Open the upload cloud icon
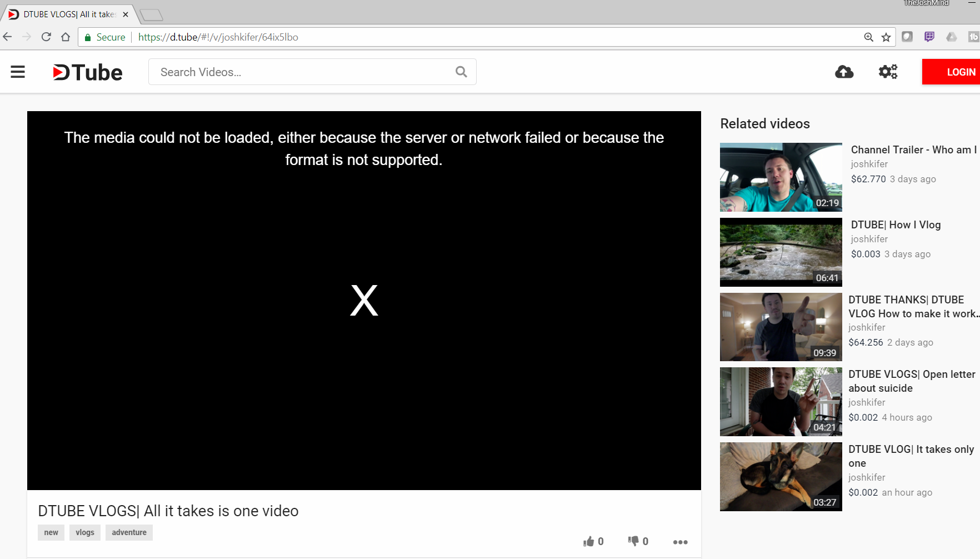The height and width of the screenshot is (559, 980). point(844,72)
